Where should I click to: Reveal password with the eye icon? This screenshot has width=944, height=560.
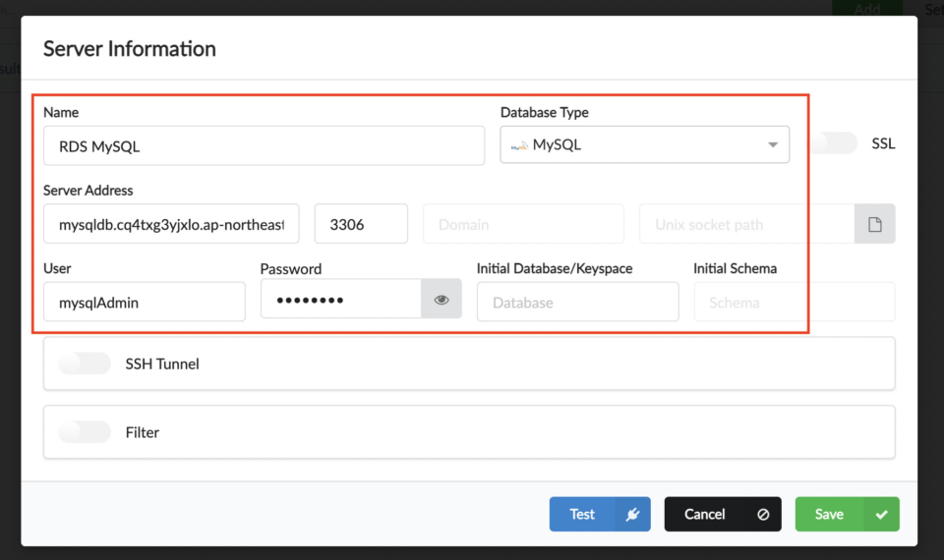coord(442,300)
